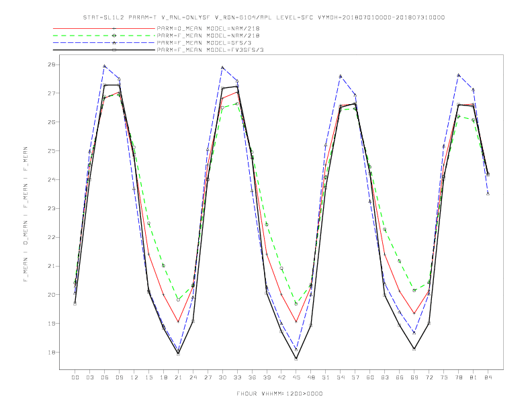Click x-axis tick label 39
Screen dimensions: 532x411
(x=267, y=377)
